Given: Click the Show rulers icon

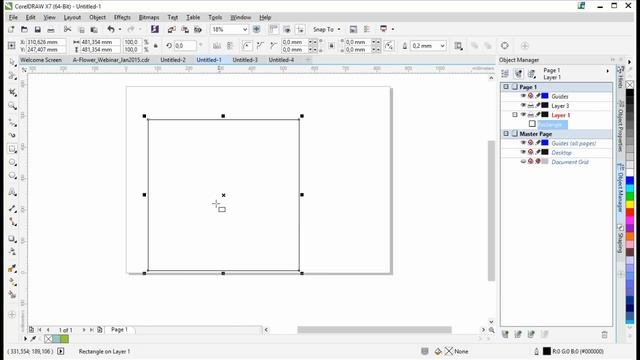Looking at the screenshot, I should [273, 29].
